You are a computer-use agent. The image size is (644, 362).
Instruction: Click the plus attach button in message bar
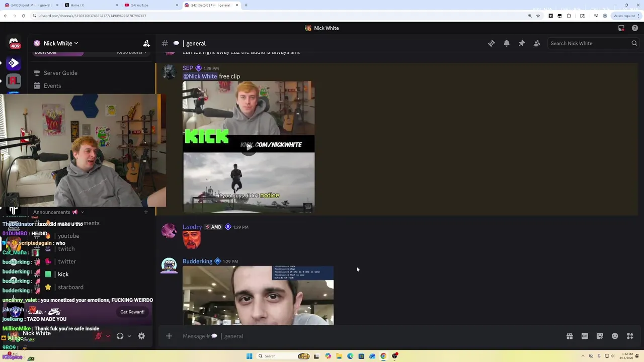pyautogui.click(x=169, y=336)
